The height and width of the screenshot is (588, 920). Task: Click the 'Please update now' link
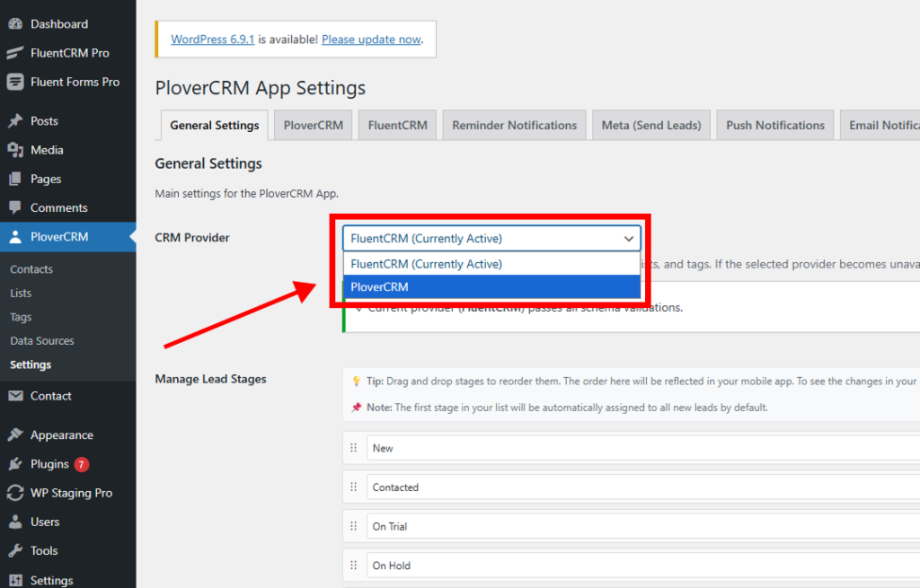(x=371, y=39)
